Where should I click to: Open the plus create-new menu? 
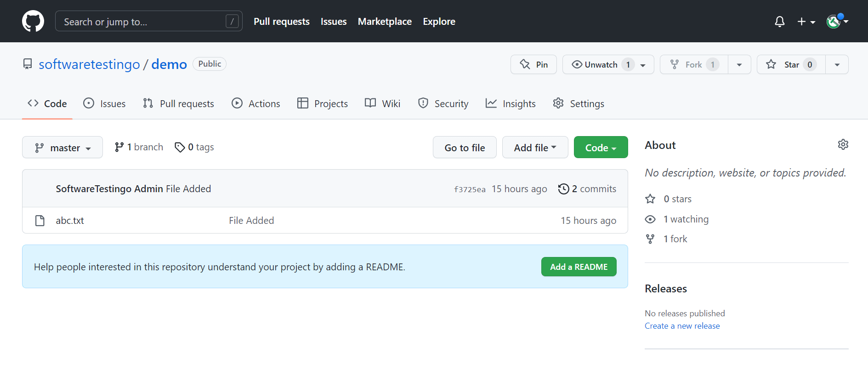806,22
